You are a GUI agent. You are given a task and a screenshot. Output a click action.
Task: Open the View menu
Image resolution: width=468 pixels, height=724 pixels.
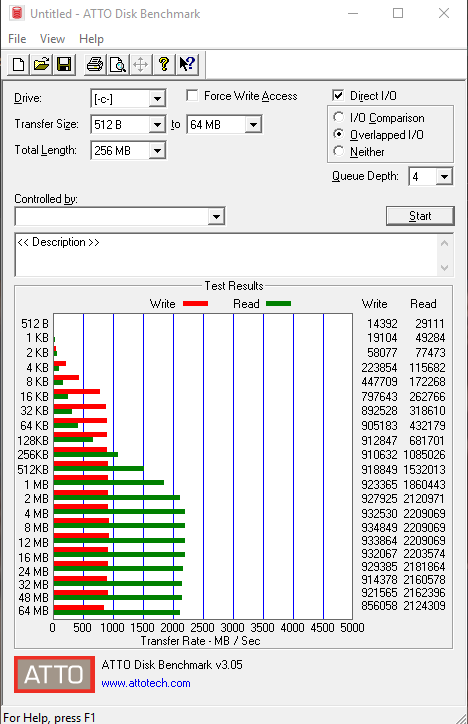52,39
